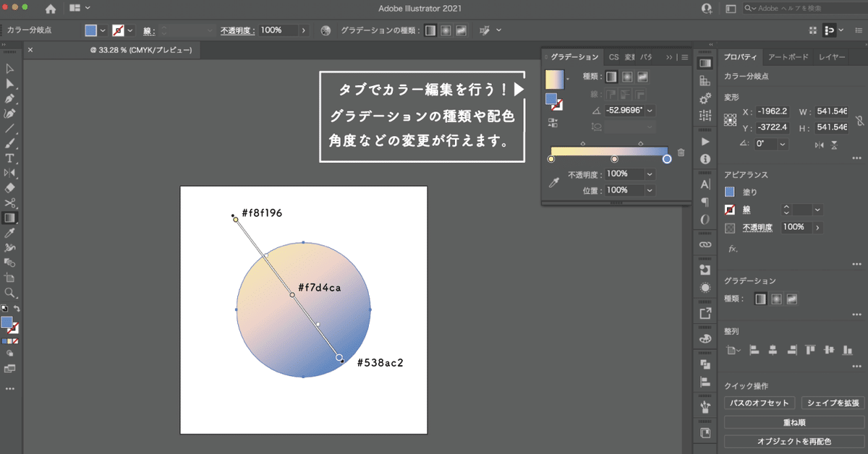Open the 不透明度 dropdown in the Gradient panel
Viewport: 868px width, 454px height.
point(649,174)
